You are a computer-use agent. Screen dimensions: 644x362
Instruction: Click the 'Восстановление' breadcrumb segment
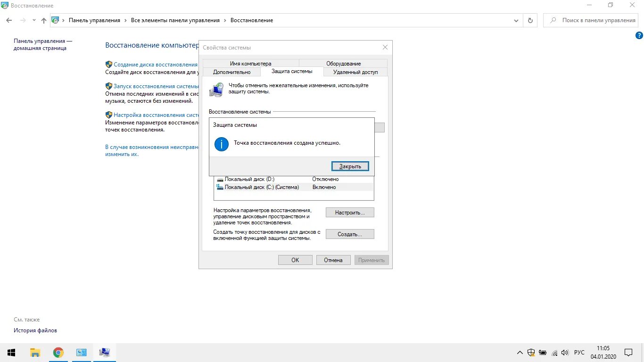coord(252,20)
